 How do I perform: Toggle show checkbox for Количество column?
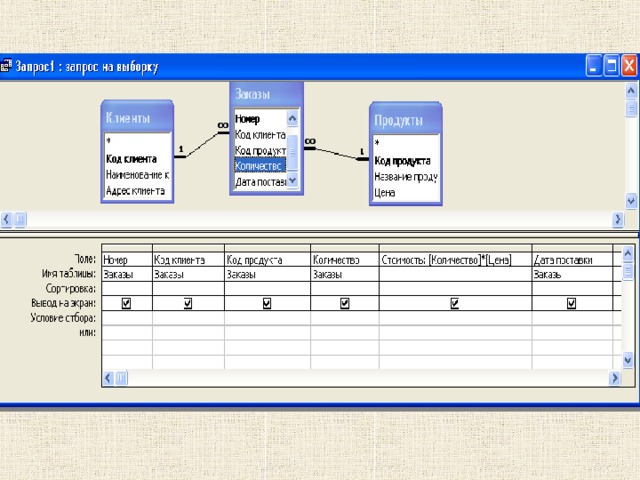344,303
